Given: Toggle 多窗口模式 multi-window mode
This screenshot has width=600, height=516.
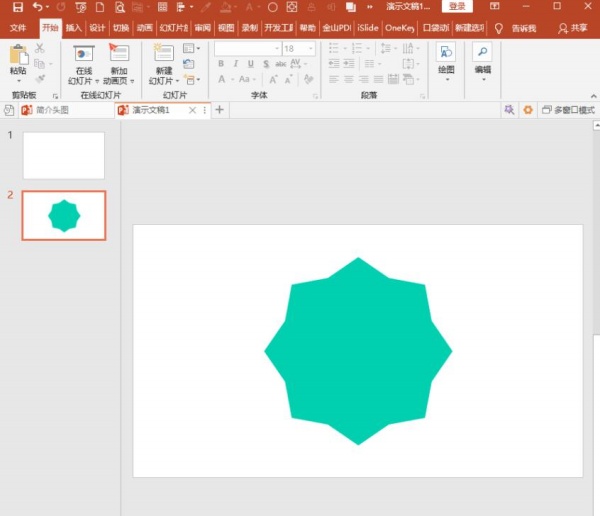Looking at the screenshot, I should [x=568, y=110].
